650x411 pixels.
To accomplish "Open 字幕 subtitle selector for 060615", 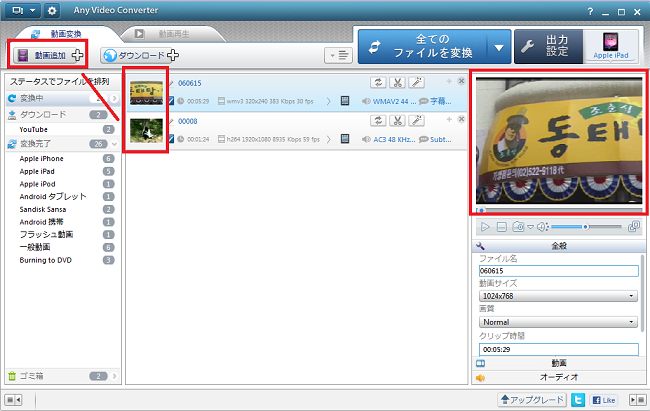I will tap(435, 101).
